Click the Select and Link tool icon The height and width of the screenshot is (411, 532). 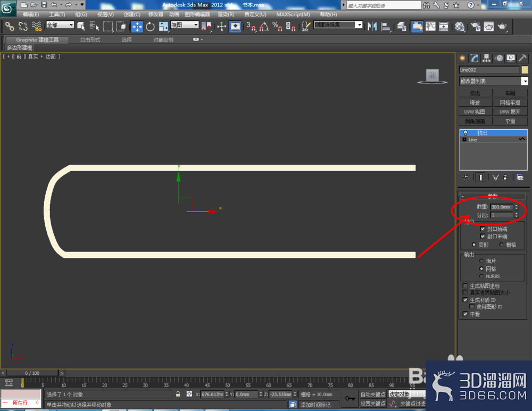coord(10,26)
